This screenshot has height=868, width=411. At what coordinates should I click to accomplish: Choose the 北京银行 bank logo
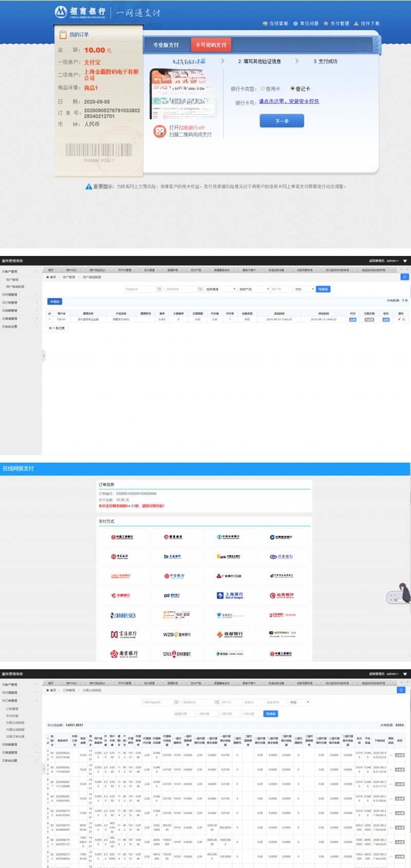[x=282, y=595]
